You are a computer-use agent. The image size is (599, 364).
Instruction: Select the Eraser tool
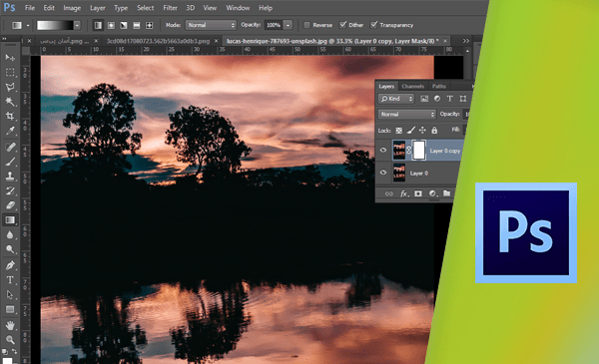pos(10,205)
